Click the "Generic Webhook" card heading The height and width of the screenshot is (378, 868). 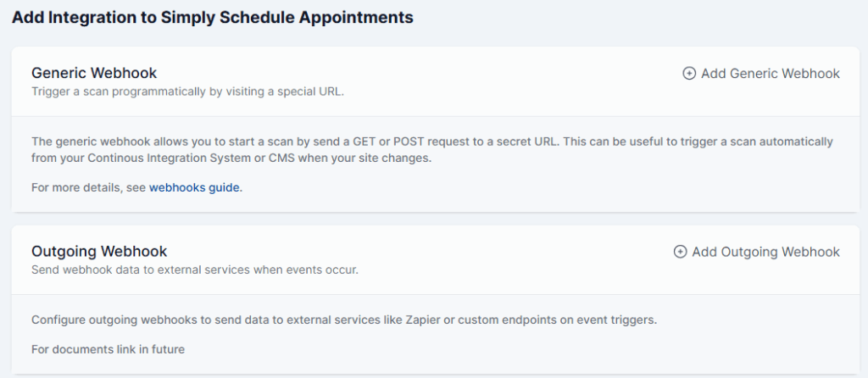point(94,73)
